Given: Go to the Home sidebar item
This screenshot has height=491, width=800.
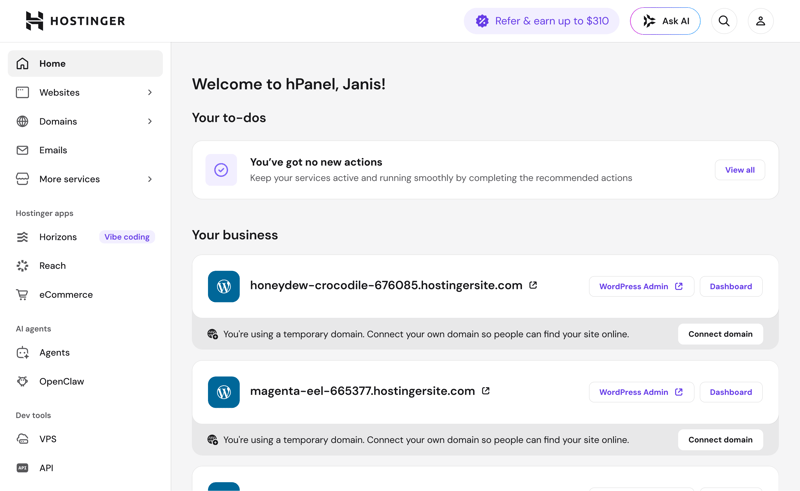Looking at the screenshot, I should pyautogui.click(x=85, y=63).
